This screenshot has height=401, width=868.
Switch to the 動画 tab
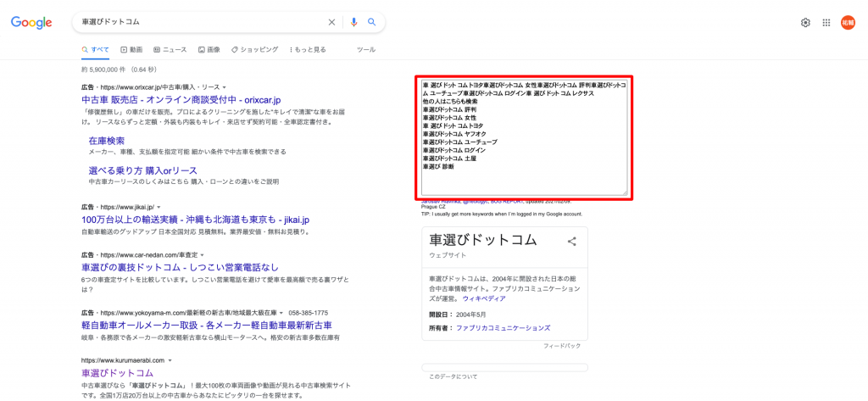pyautogui.click(x=131, y=49)
